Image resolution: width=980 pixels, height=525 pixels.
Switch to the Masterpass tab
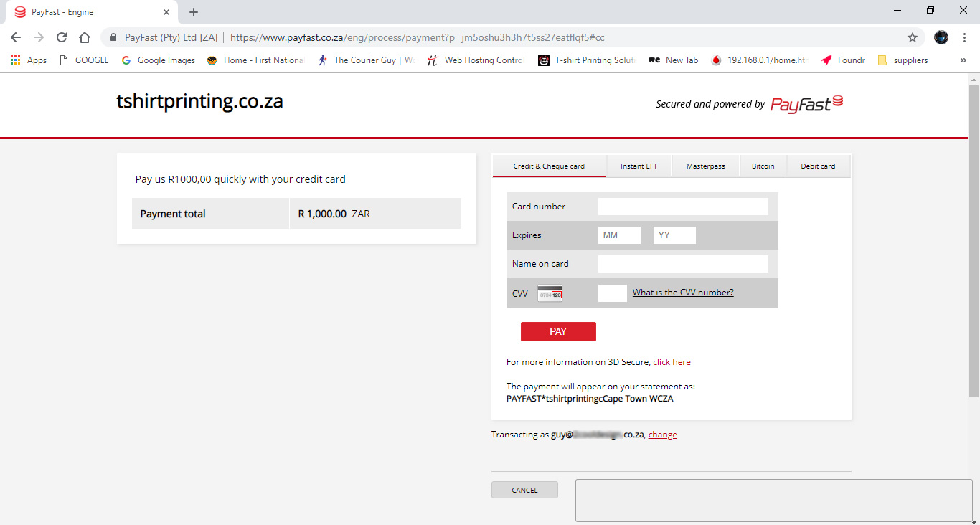click(x=705, y=166)
